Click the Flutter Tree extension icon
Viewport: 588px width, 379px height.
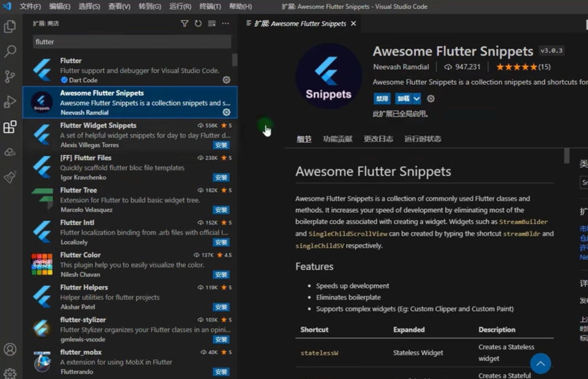[42, 199]
